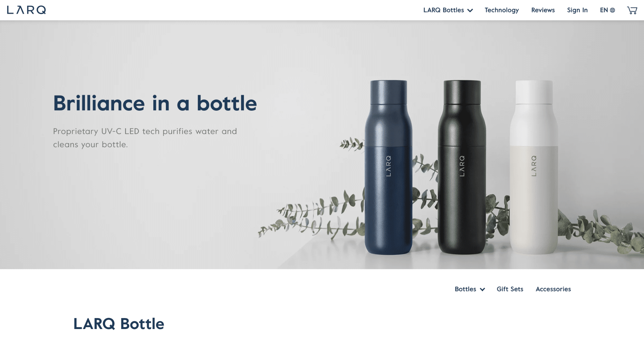644x340 pixels.
Task: Click the black bottle in the banner
Action: 462,167
